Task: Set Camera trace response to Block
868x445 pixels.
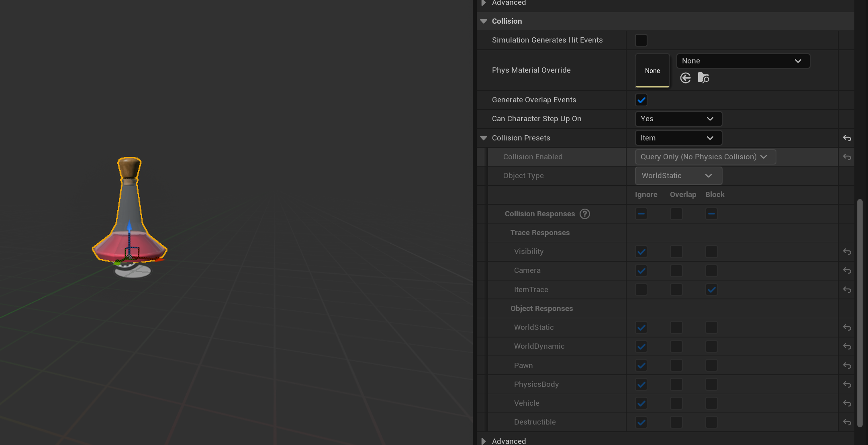Action: pos(711,271)
